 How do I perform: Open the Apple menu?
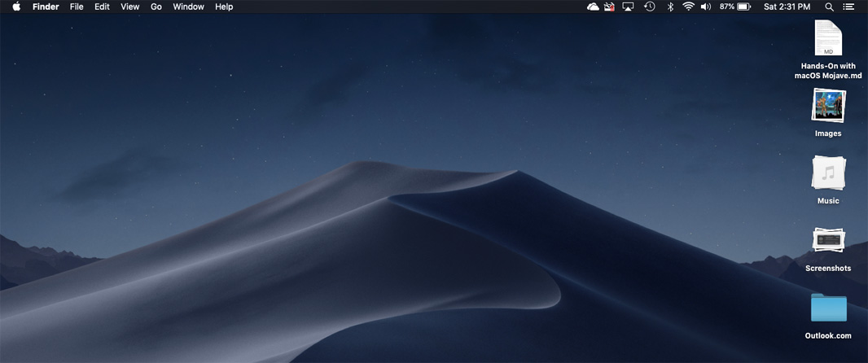click(x=16, y=7)
